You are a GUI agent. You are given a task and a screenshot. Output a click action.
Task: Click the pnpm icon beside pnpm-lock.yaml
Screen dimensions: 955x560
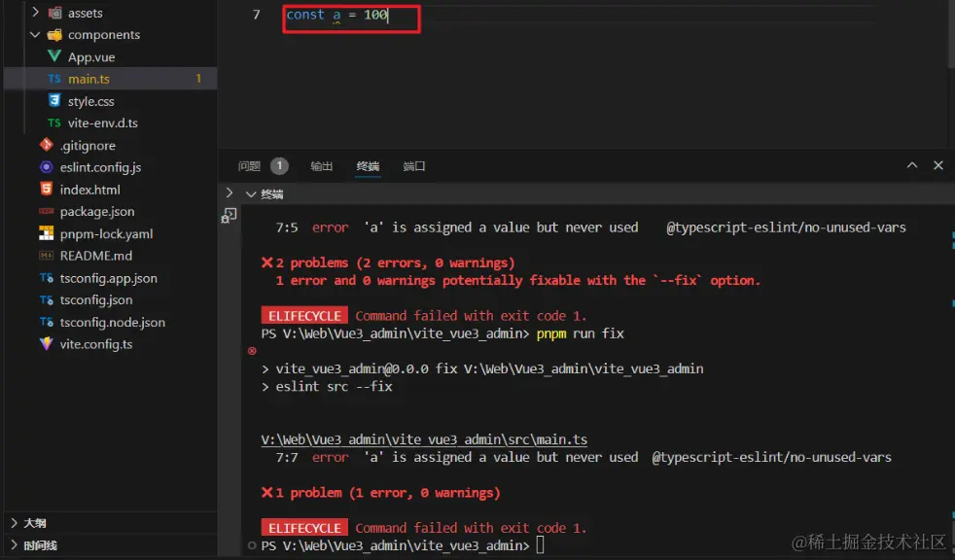click(47, 233)
